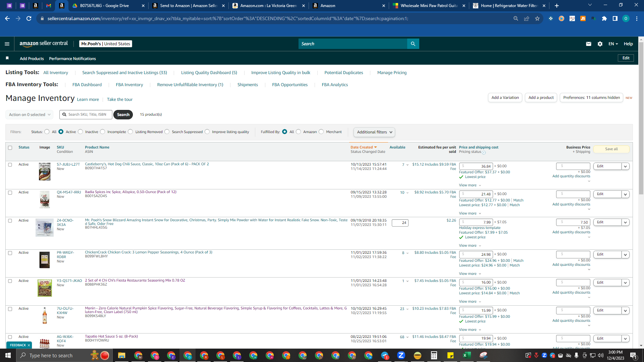Expand available quantity chevron for Tapatio row

pos(408,337)
